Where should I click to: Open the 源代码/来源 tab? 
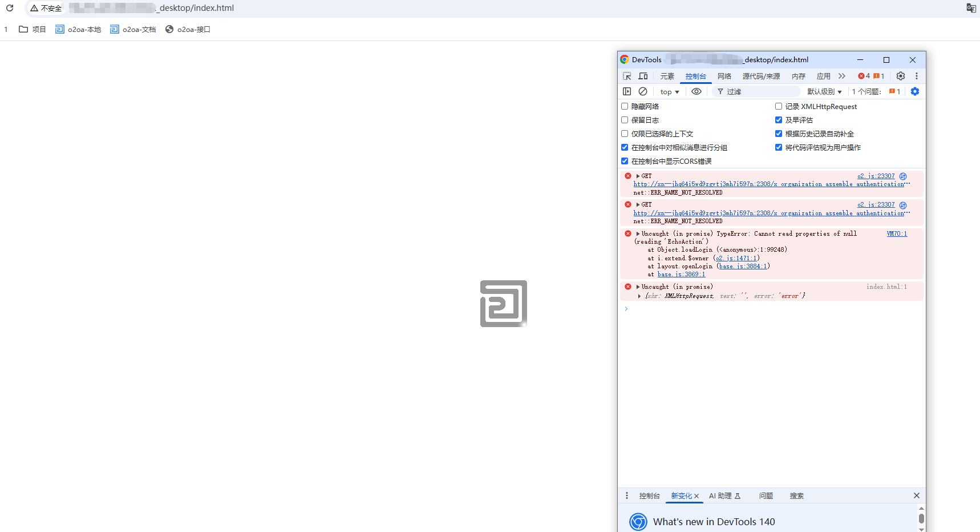[761, 76]
